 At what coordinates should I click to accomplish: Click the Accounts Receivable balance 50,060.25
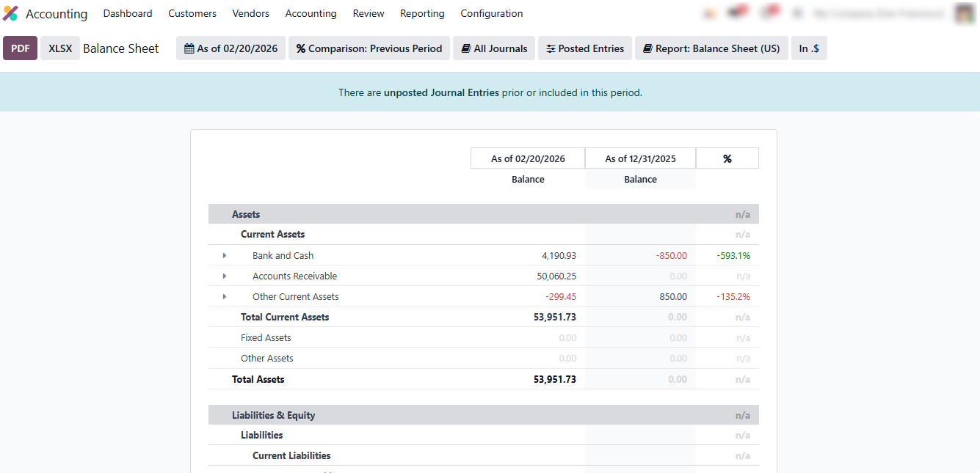[x=556, y=276]
